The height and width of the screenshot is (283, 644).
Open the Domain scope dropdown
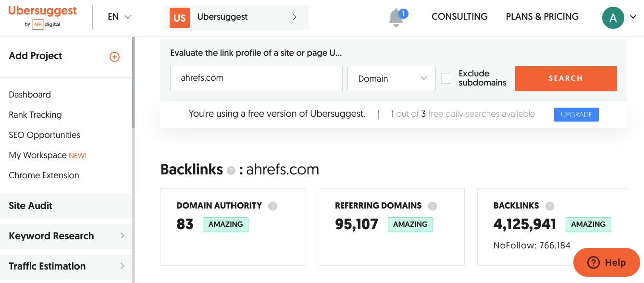coord(392,78)
